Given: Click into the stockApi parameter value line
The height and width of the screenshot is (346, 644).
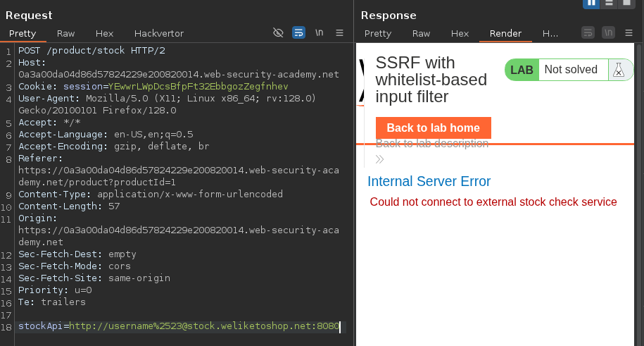Looking at the screenshot, I should (x=204, y=326).
